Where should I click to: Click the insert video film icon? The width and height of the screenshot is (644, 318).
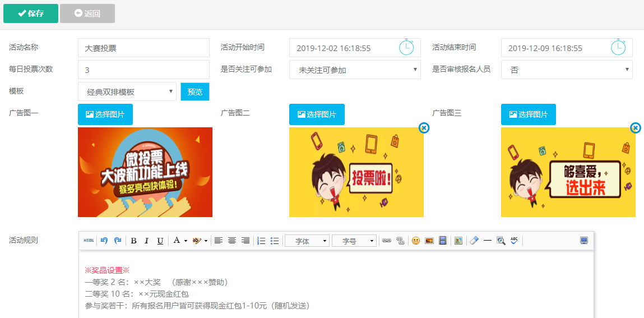tap(442, 241)
